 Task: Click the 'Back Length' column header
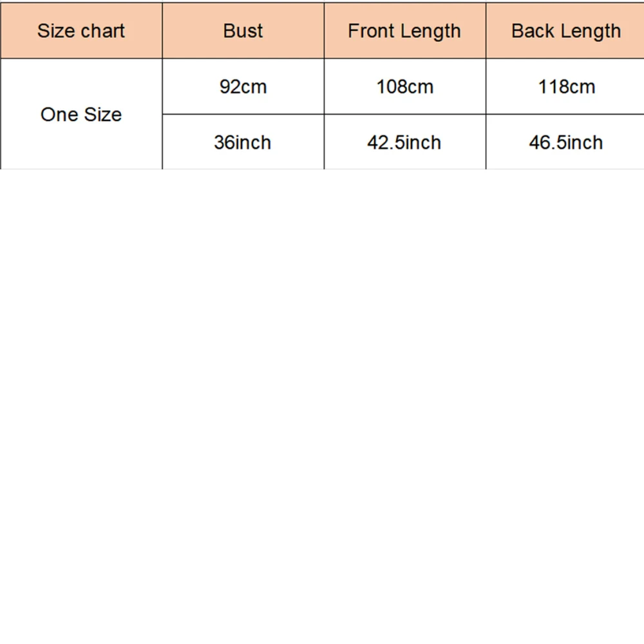coord(565,31)
